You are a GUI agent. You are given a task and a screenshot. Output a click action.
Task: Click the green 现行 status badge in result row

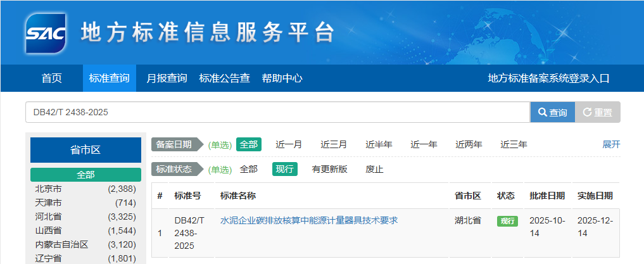pyautogui.click(x=507, y=221)
